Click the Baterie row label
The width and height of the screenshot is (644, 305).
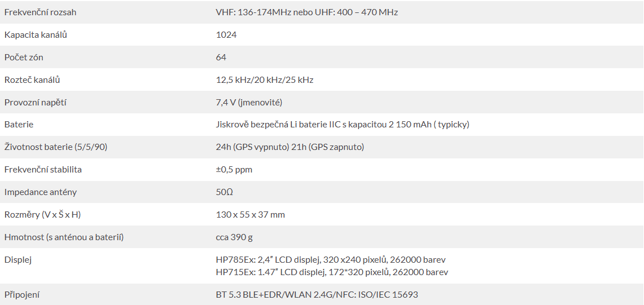(19, 125)
